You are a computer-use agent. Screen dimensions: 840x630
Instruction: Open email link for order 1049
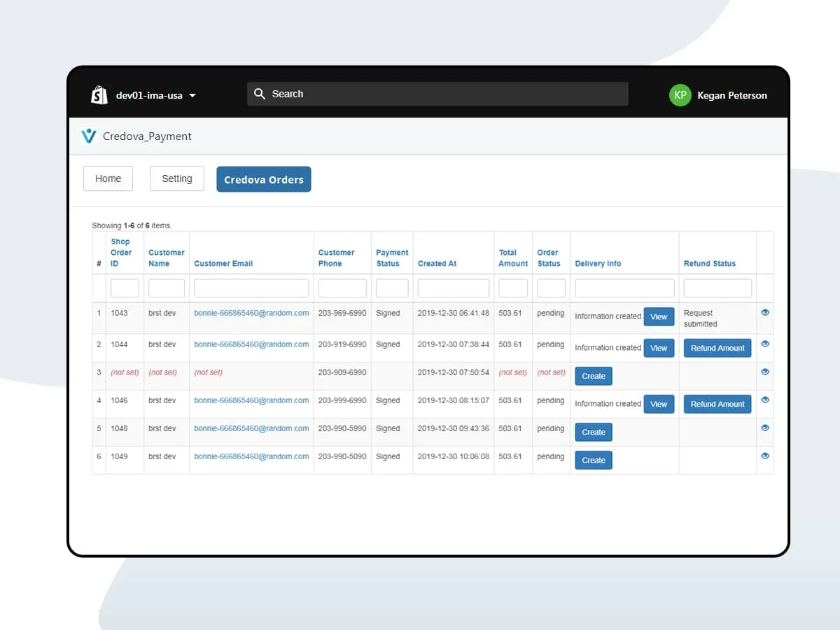pos(251,456)
